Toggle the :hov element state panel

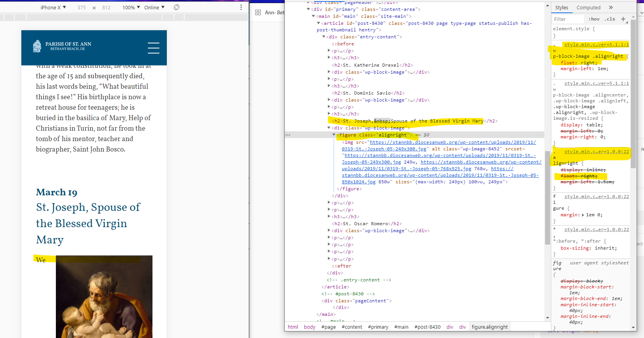point(594,19)
